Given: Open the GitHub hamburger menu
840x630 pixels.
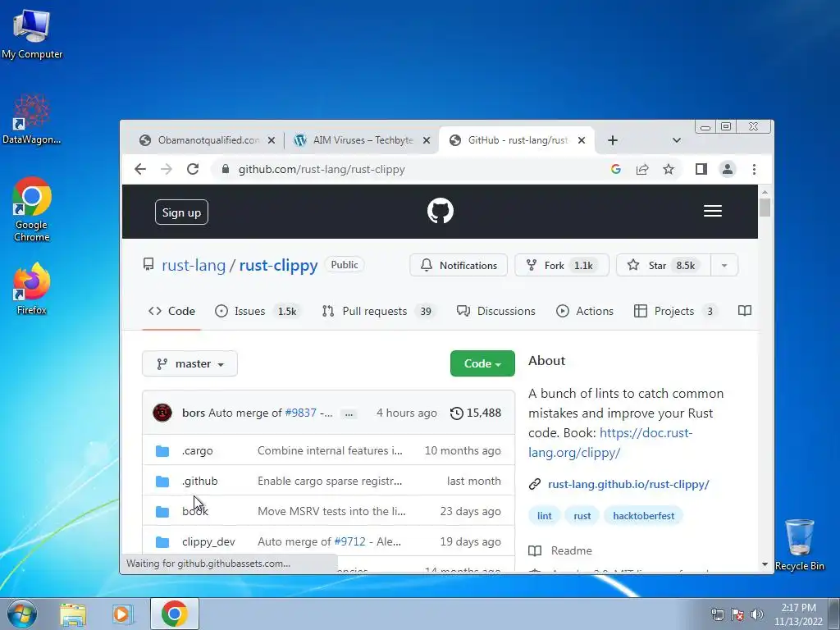Looking at the screenshot, I should [x=713, y=211].
